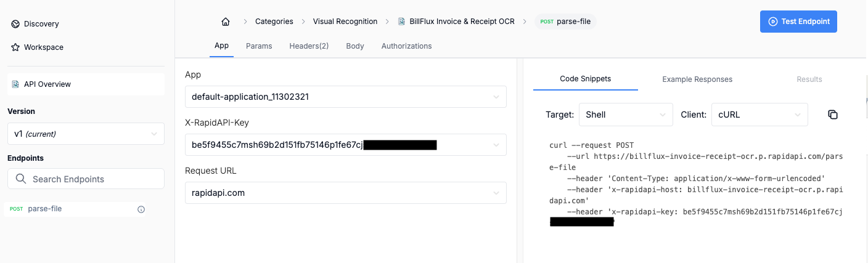
Task: Open the Client cURL dropdown
Action: point(759,115)
